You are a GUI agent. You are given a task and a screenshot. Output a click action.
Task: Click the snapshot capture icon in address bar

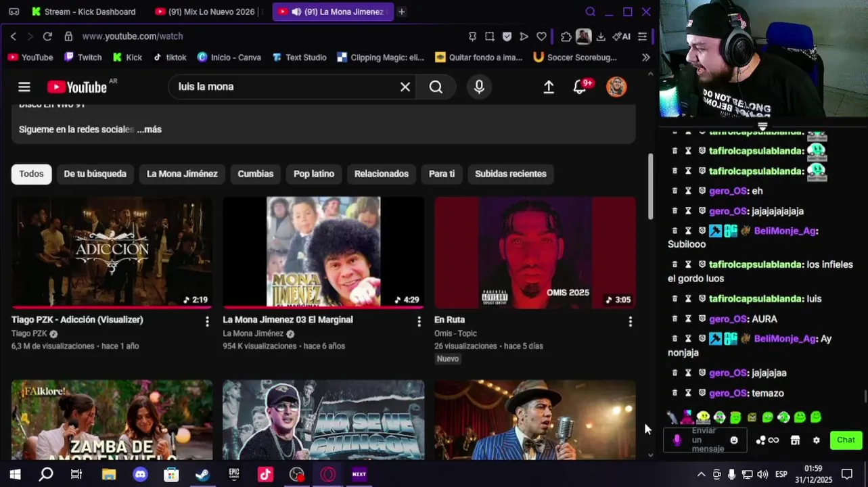(x=490, y=36)
